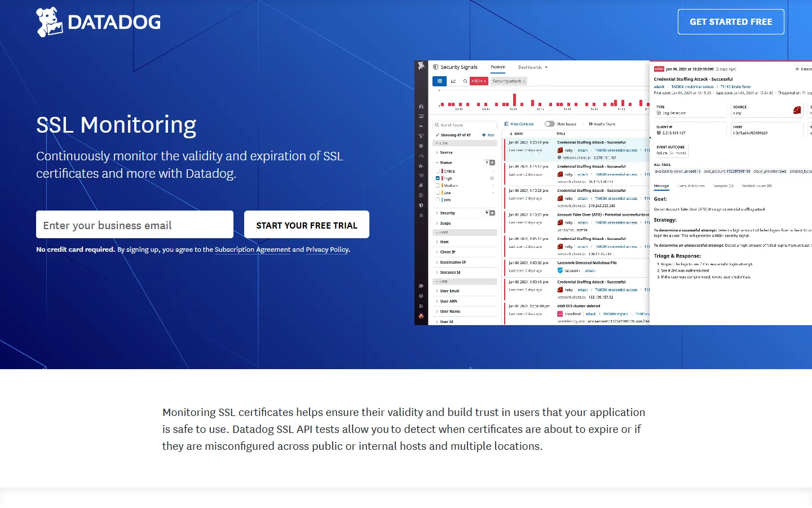Click the binoculars icon in dark sidebar
The height and width of the screenshot is (508, 812).
(421, 106)
